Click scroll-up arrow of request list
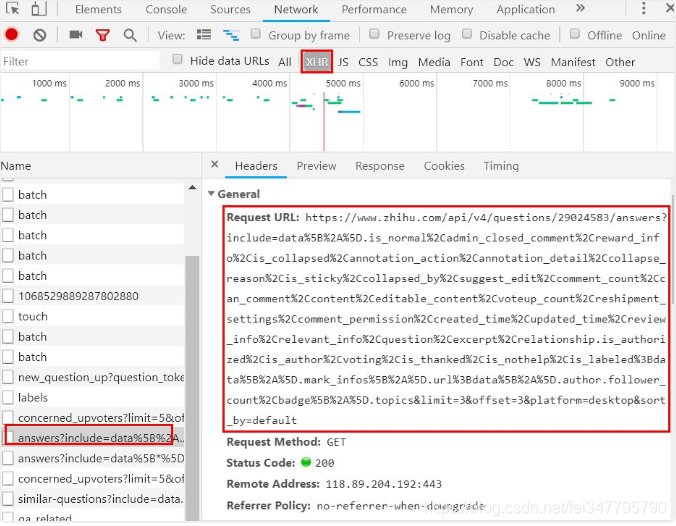Screen dimensions: 676x526 point(192,187)
